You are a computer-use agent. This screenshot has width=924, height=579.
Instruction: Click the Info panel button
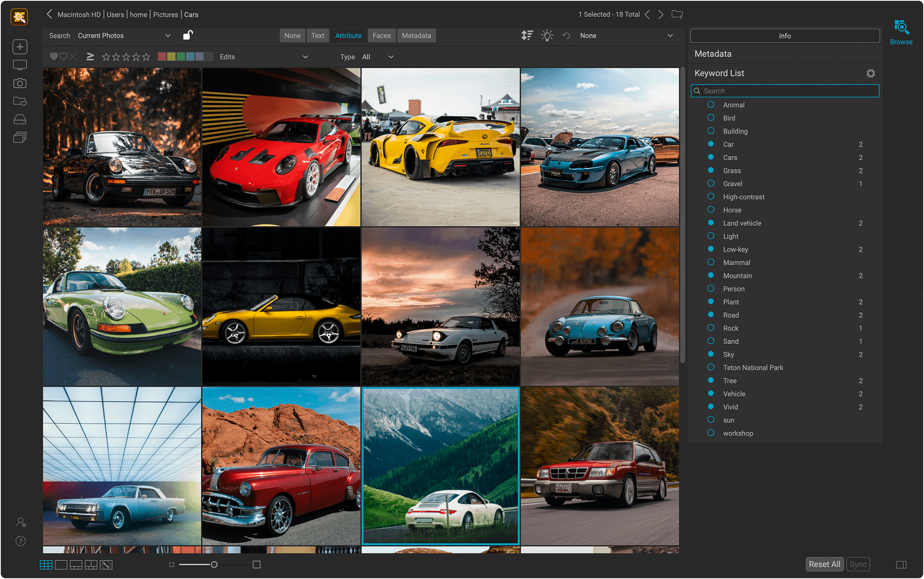click(784, 35)
